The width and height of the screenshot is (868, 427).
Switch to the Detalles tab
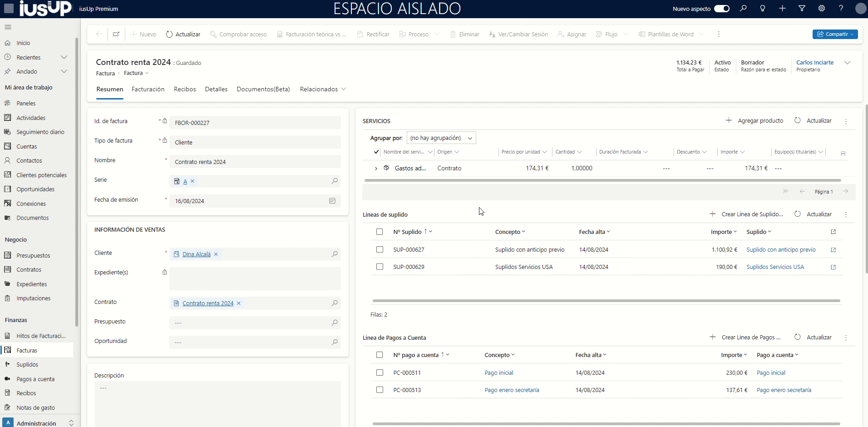[216, 89]
